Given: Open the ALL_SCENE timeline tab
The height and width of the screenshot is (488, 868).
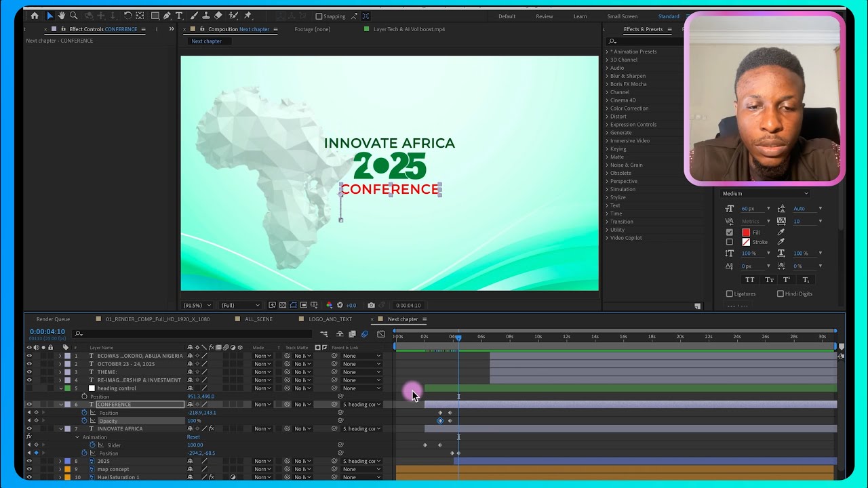Looking at the screenshot, I should pos(258,319).
